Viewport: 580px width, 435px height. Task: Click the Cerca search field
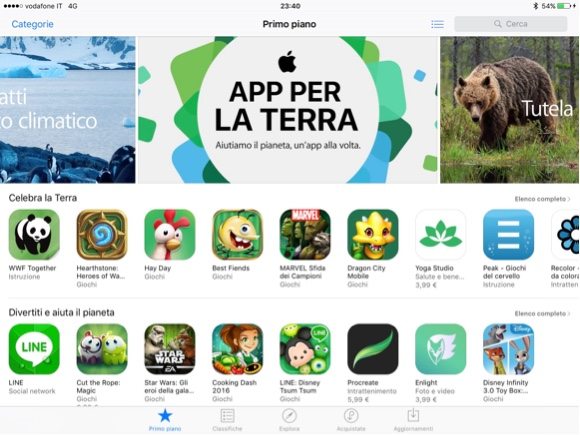(x=510, y=24)
